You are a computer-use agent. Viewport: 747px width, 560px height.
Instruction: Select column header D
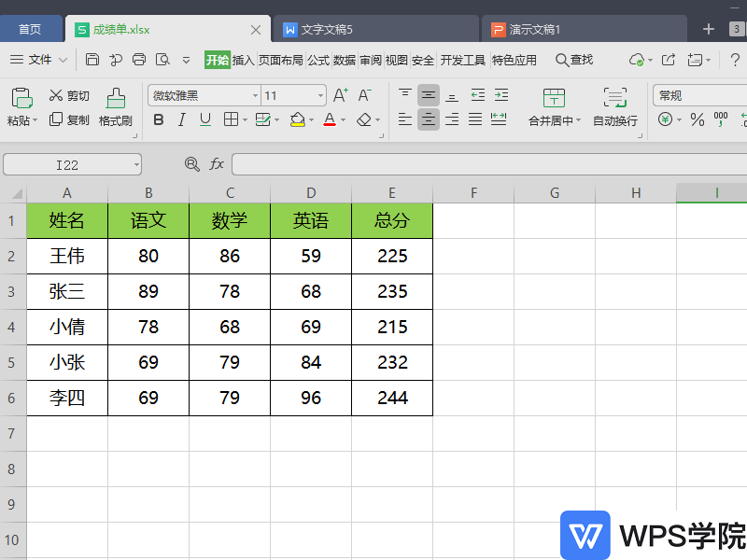311,193
